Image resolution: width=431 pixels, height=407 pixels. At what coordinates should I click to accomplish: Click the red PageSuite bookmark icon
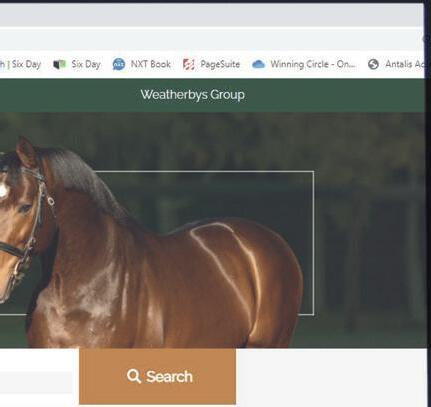(189, 64)
